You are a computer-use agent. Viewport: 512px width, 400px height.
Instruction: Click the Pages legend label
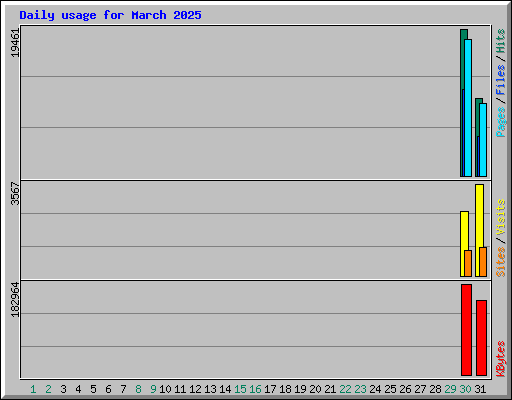501,122
